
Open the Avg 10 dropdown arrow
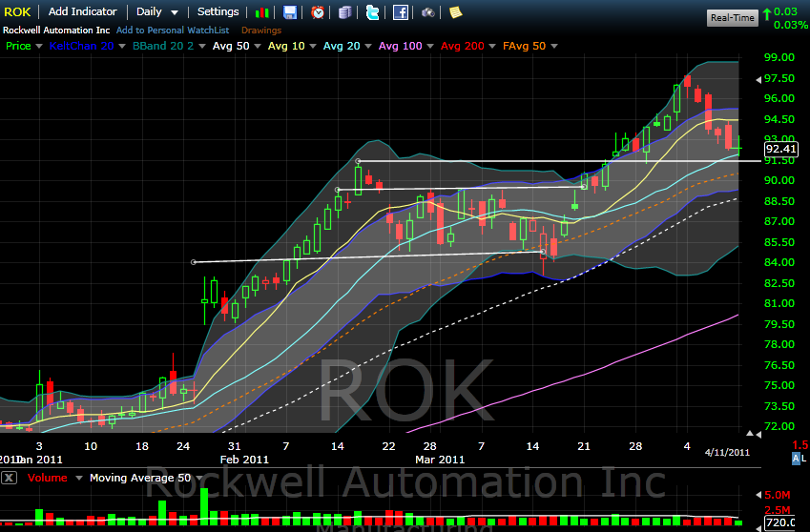pos(313,47)
